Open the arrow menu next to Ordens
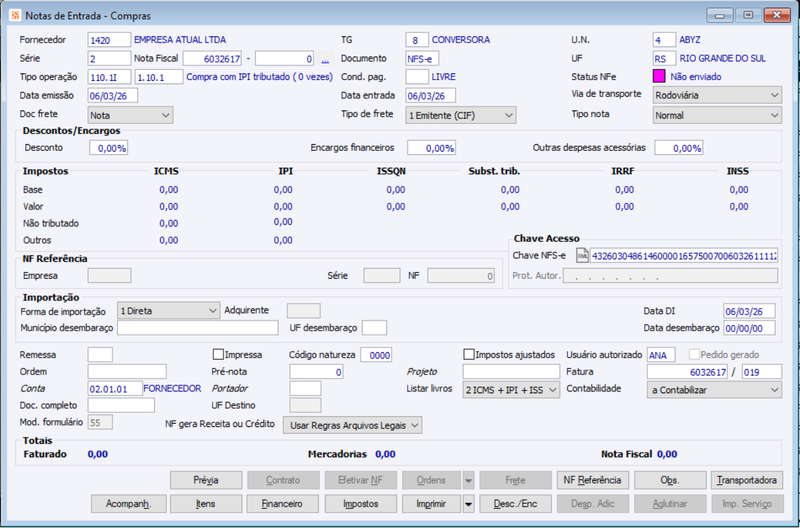 pyautogui.click(x=468, y=481)
